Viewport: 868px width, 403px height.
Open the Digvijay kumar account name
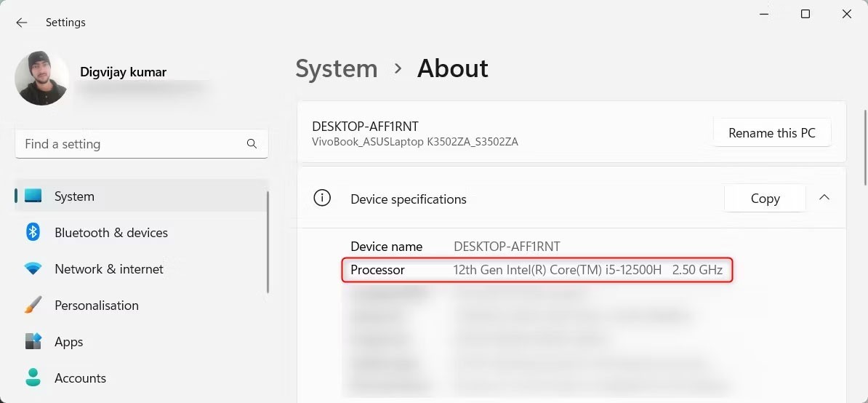(123, 72)
